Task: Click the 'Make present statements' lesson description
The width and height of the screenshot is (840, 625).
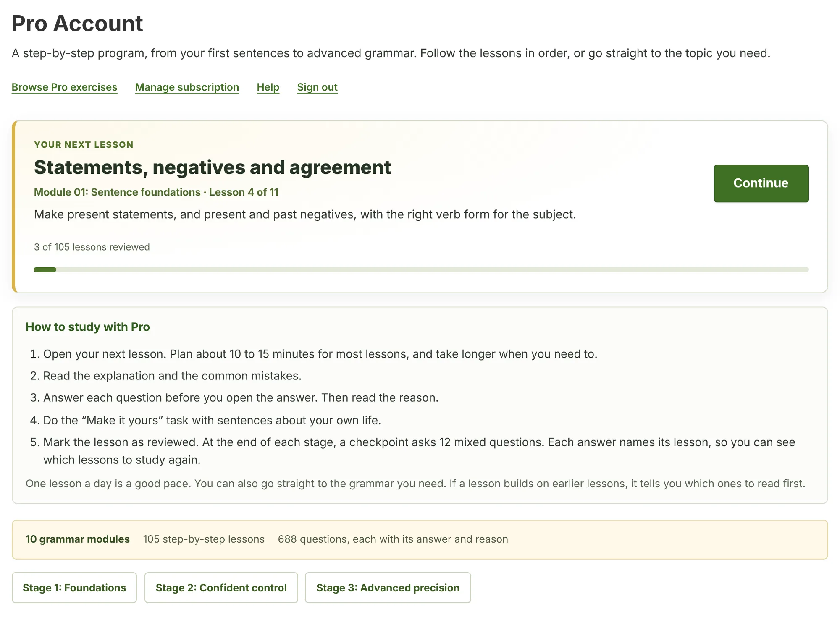Action: [x=305, y=214]
